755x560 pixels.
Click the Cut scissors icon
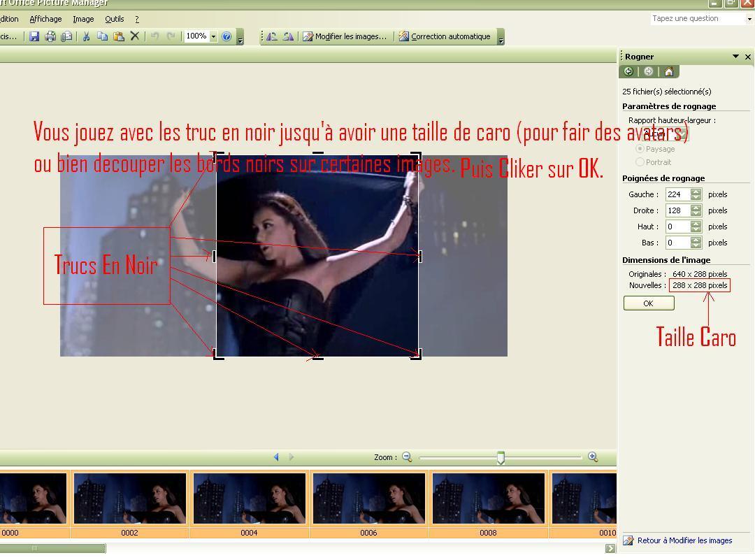coord(86,36)
